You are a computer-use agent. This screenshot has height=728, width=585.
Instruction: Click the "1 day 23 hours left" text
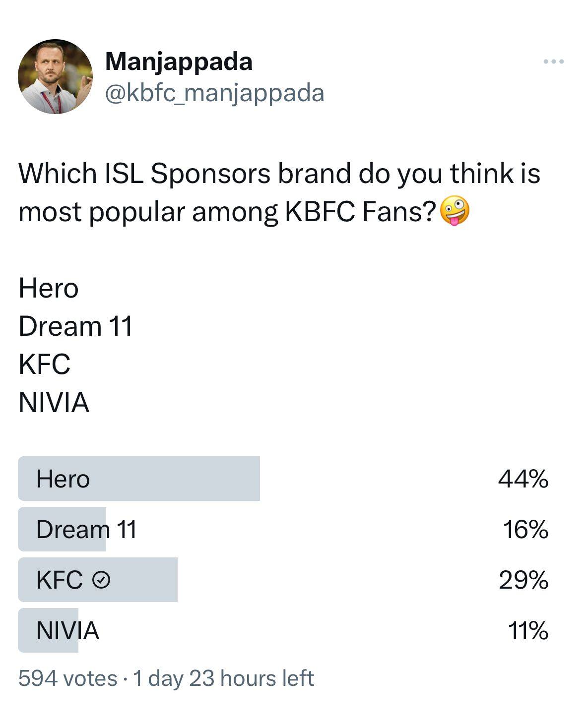coord(223,678)
